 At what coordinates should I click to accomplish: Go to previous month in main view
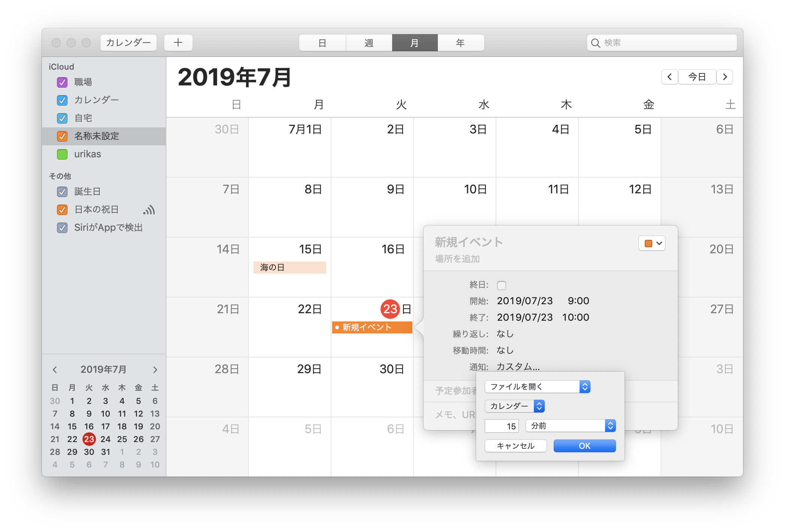click(670, 77)
